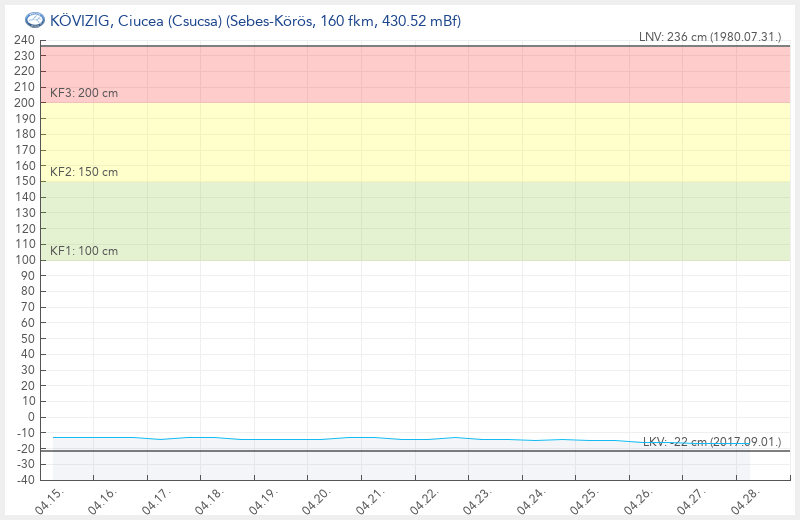800x520 pixels.
Task: Select the KF1: 100 cm threshold label
Action: click(x=84, y=251)
